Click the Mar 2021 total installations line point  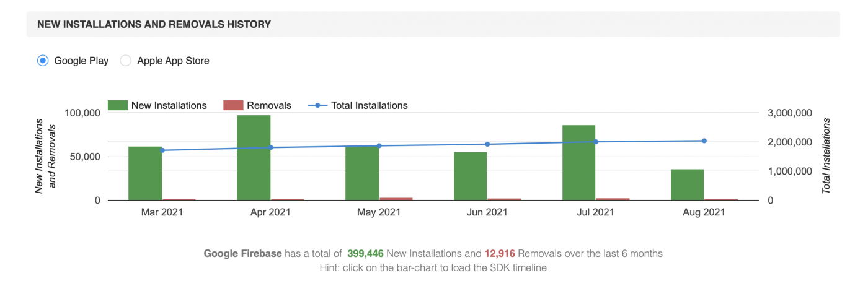click(162, 150)
